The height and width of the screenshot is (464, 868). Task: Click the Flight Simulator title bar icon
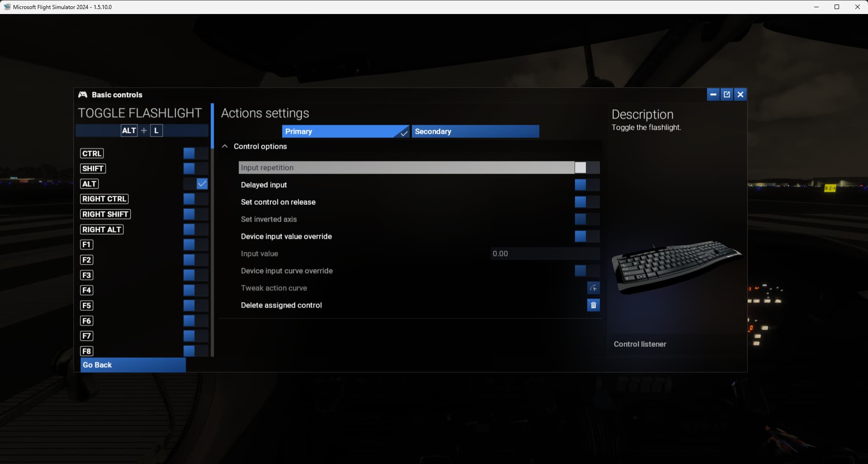pyautogui.click(x=7, y=7)
